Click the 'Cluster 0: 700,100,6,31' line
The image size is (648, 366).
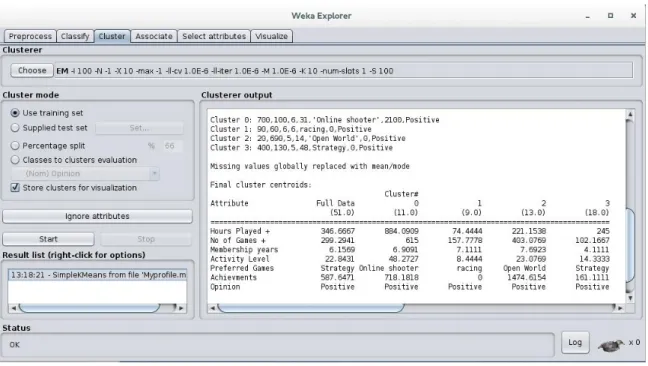click(x=325, y=120)
